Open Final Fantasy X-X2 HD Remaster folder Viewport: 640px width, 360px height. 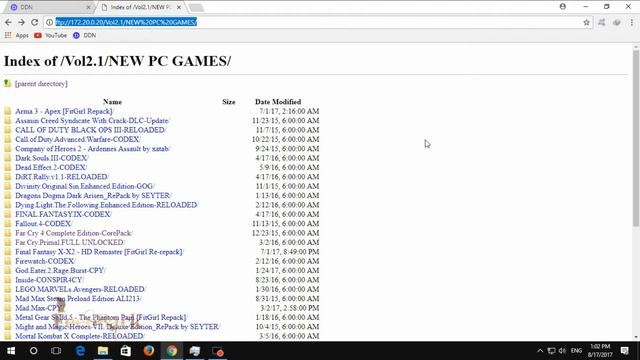pyautogui.click(x=100, y=252)
